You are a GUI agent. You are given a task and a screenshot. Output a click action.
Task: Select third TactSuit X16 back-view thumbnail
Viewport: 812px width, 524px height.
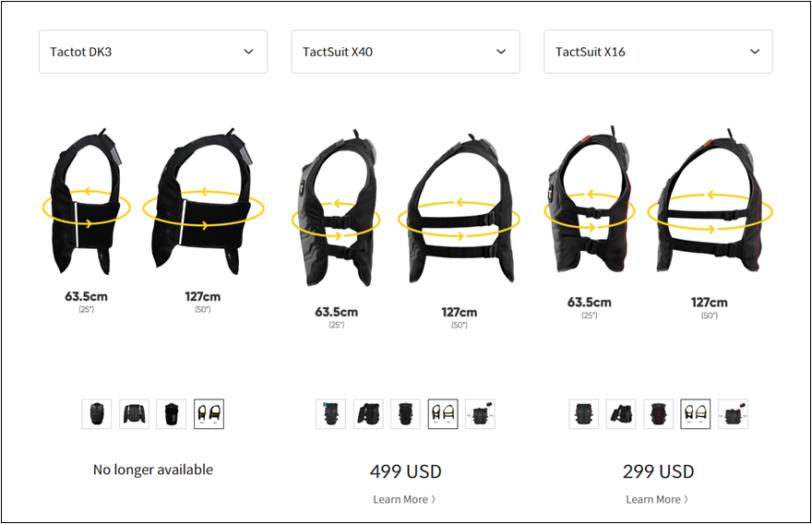click(x=658, y=413)
